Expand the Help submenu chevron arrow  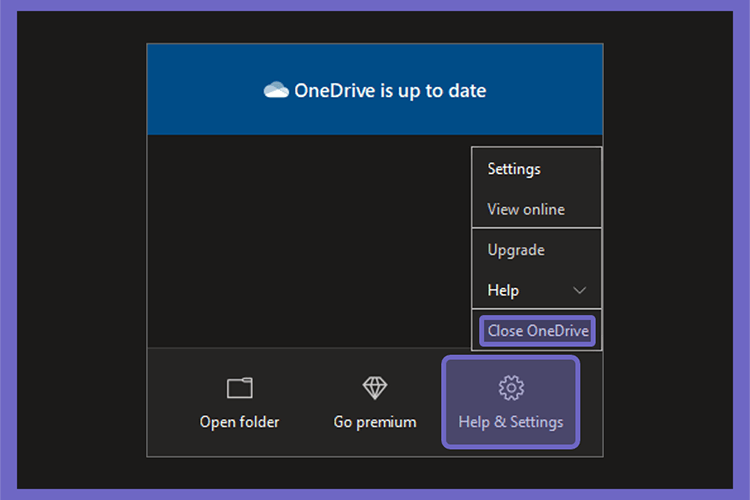[x=579, y=290]
